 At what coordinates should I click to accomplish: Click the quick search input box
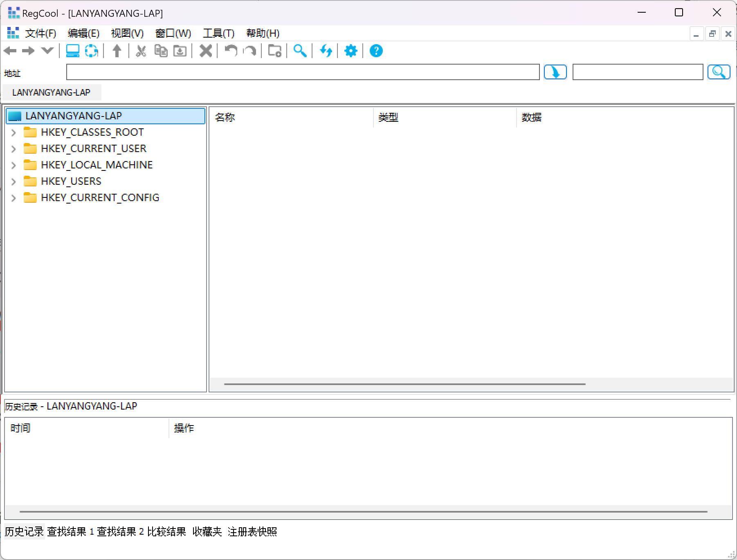click(x=638, y=72)
